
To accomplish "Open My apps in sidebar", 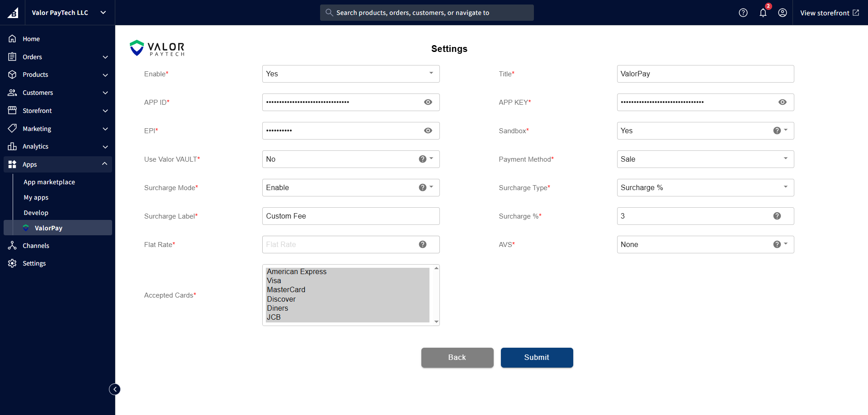I will point(36,197).
